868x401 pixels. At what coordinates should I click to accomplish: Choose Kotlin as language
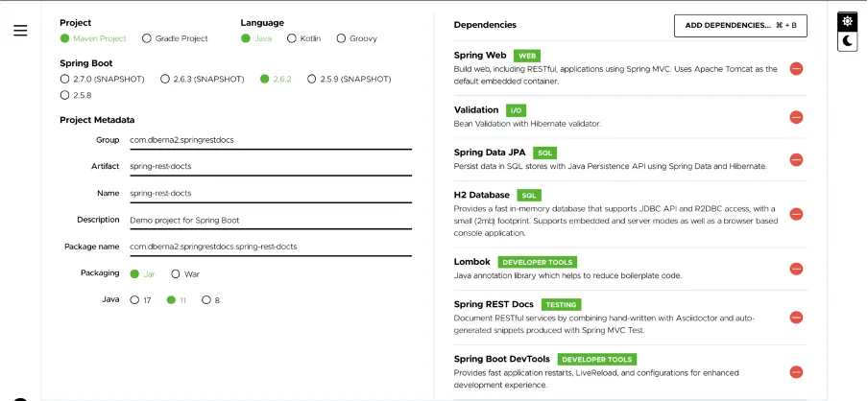pyautogui.click(x=304, y=38)
